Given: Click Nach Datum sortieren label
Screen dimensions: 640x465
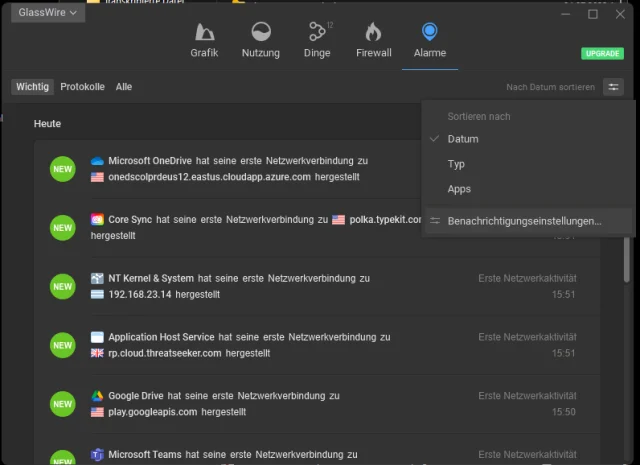Looking at the screenshot, I should click(550, 87).
